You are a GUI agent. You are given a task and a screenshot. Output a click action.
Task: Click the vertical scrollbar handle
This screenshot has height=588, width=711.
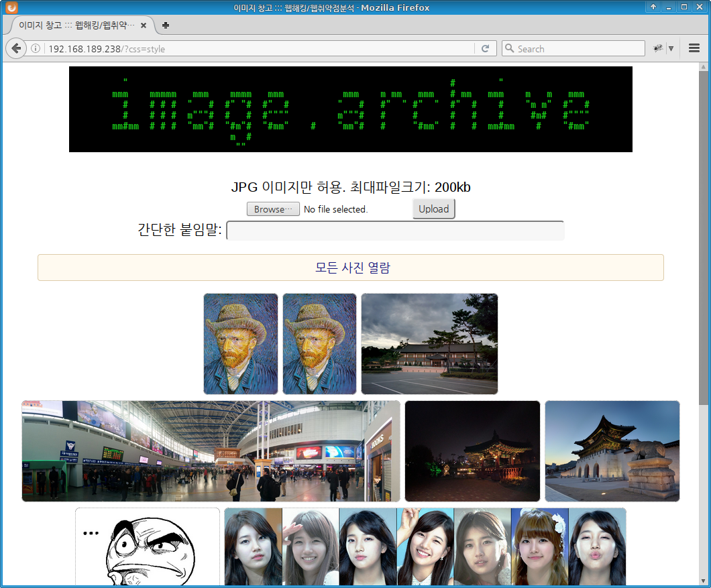tap(704, 237)
